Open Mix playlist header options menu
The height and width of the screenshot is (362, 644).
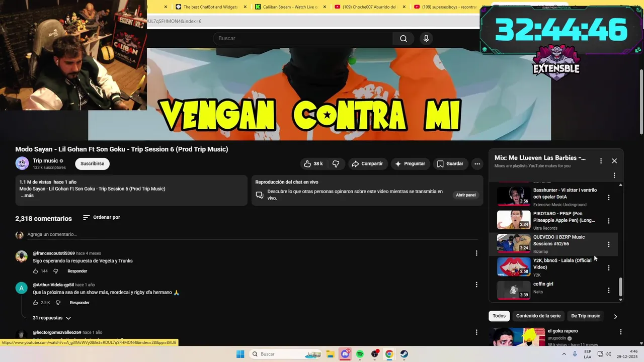[601, 161]
